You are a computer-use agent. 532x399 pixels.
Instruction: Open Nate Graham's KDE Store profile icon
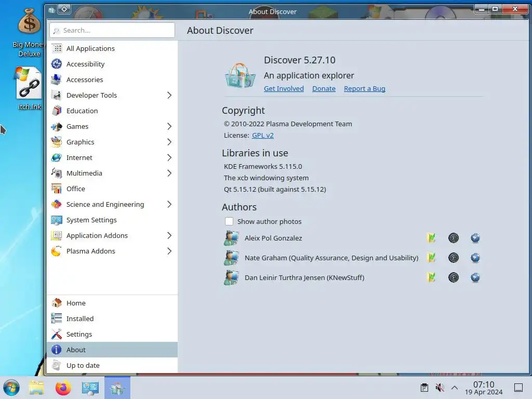(x=431, y=258)
